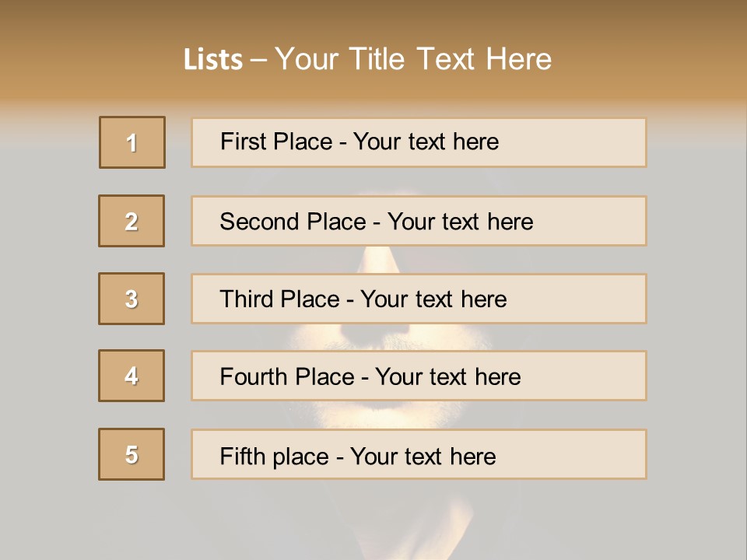The width and height of the screenshot is (747, 560).
Task: Click 'Your text here' in Third Place row
Action: click(x=433, y=299)
